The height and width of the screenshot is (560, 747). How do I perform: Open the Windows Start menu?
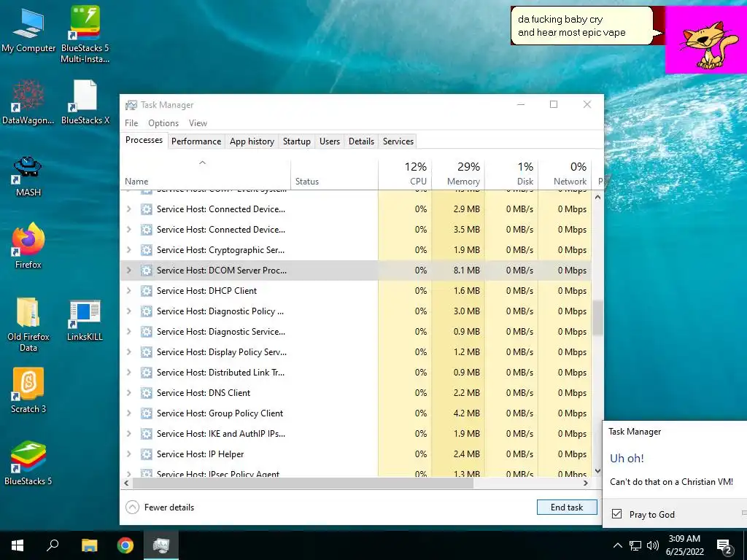pos(18,545)
